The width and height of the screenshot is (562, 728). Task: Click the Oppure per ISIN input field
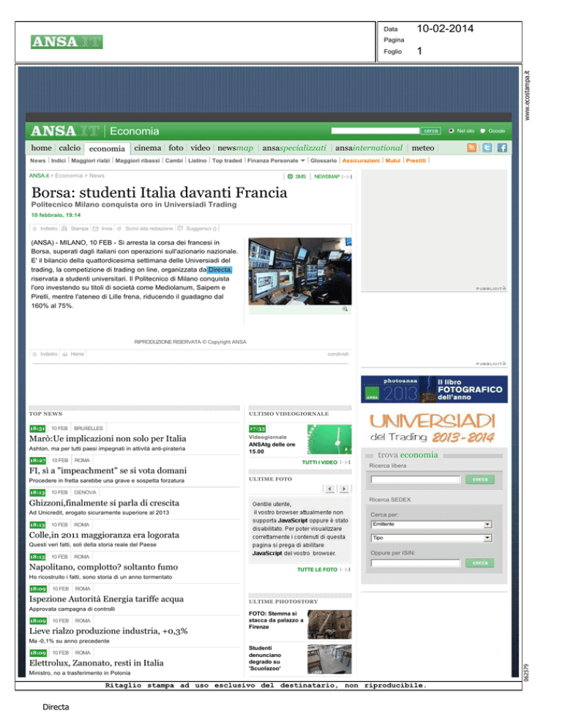pyautogui.click(x=415, y=563)
